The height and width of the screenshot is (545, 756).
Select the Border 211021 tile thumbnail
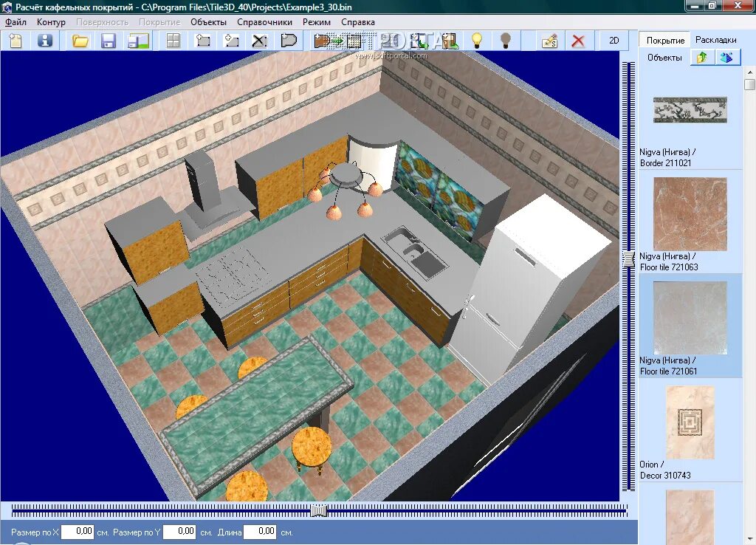(690, 109)
